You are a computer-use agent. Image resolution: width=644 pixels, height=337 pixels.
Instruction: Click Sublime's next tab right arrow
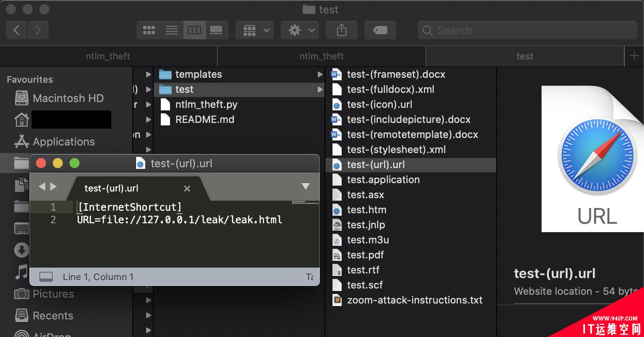coord(54,186)
